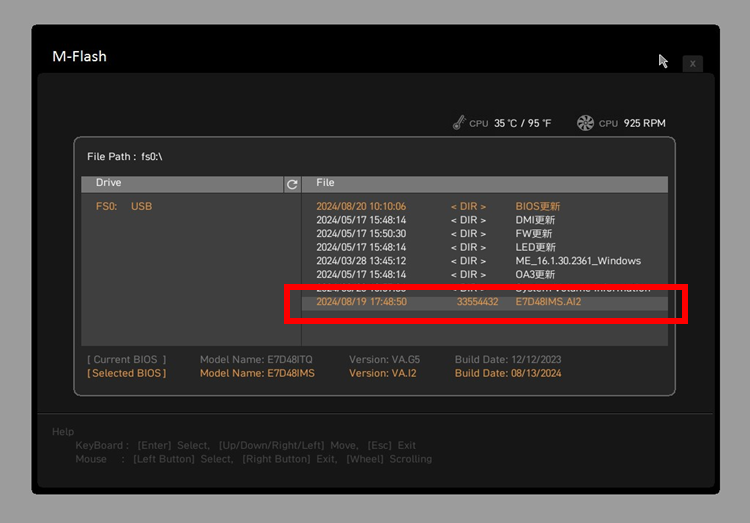This screenshot has width=750, height=523.
Task: Open the LED更新 directory
Action: pyautogui.click(x=535, y=247)
